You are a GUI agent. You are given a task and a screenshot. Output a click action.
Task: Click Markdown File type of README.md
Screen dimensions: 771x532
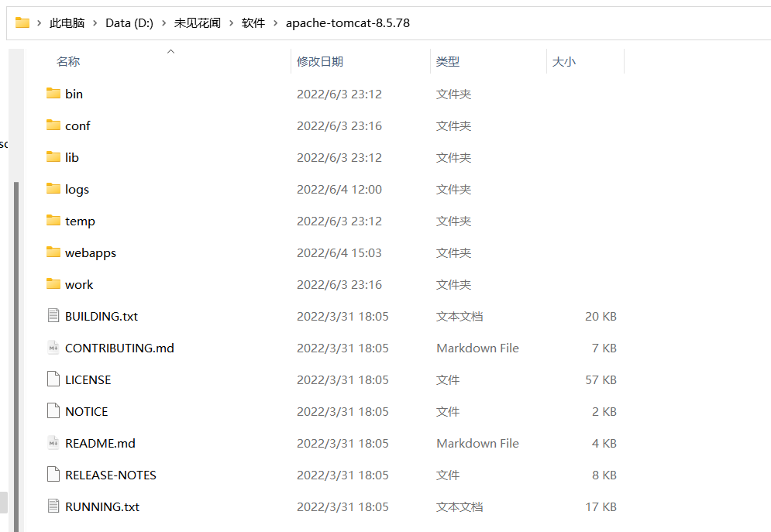point(477,443)
